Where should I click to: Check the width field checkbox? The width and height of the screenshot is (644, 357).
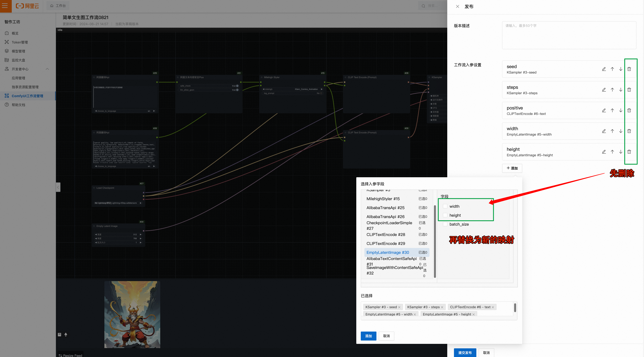pos(445,206)
